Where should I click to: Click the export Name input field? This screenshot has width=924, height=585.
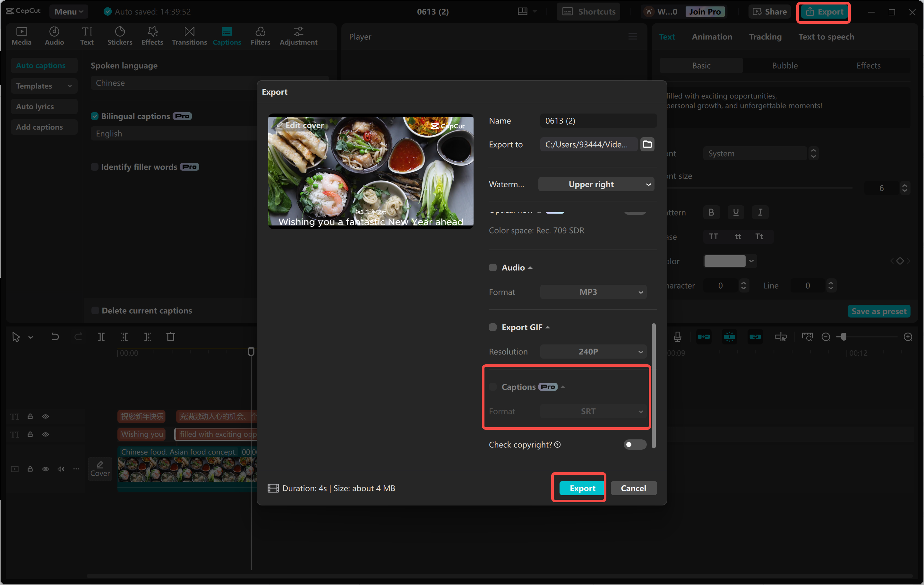pos(598,121)
